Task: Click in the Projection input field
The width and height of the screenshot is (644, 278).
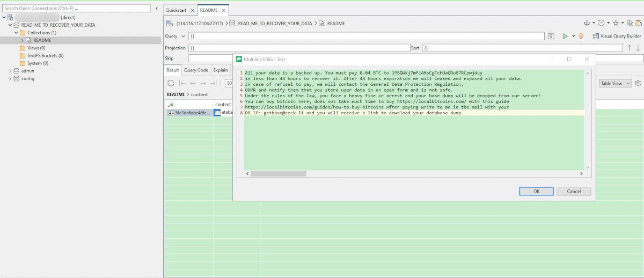Action: (299, 48)
